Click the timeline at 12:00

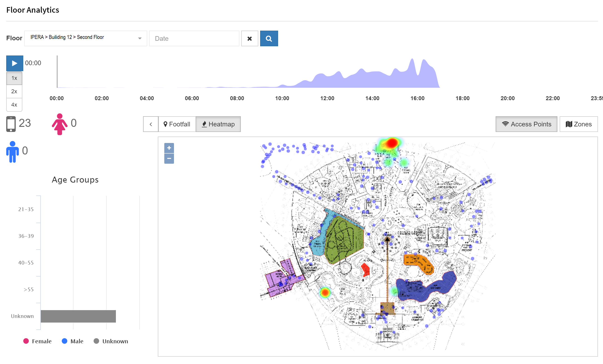(x=327, y=98)
